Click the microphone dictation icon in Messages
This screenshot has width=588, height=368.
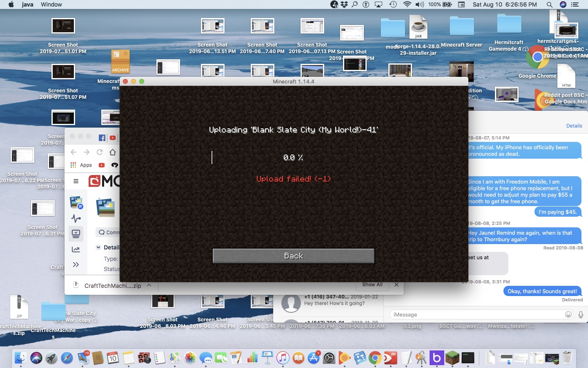[581, 314]
